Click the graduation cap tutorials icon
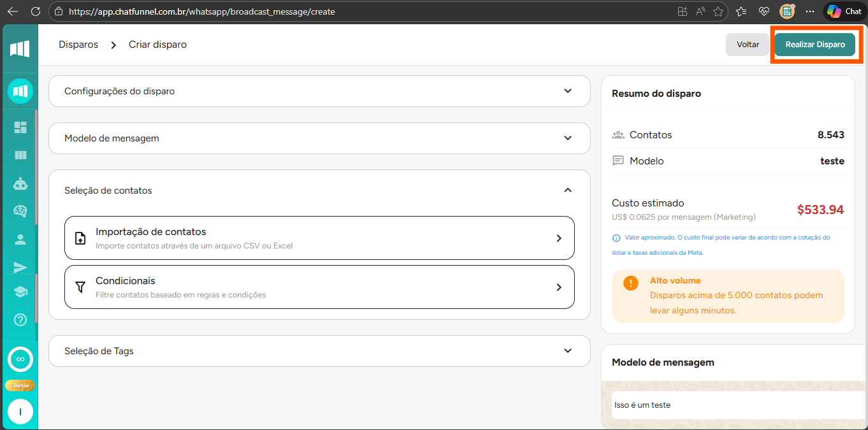 click(20, 292)
